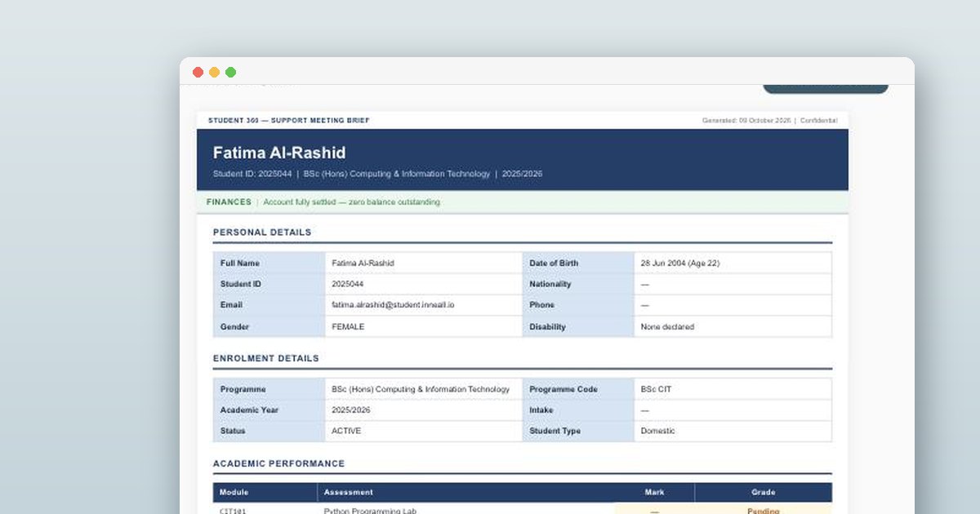Screen dimensions: 980x514
Task: Click '2025/2026' in the blue banner
Action: pos(523,174)
